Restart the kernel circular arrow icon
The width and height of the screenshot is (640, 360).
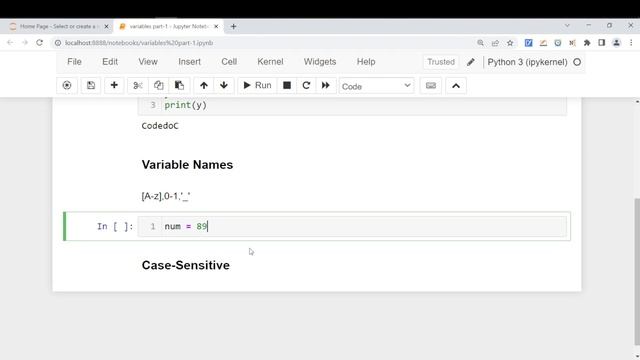click(306, 86)
